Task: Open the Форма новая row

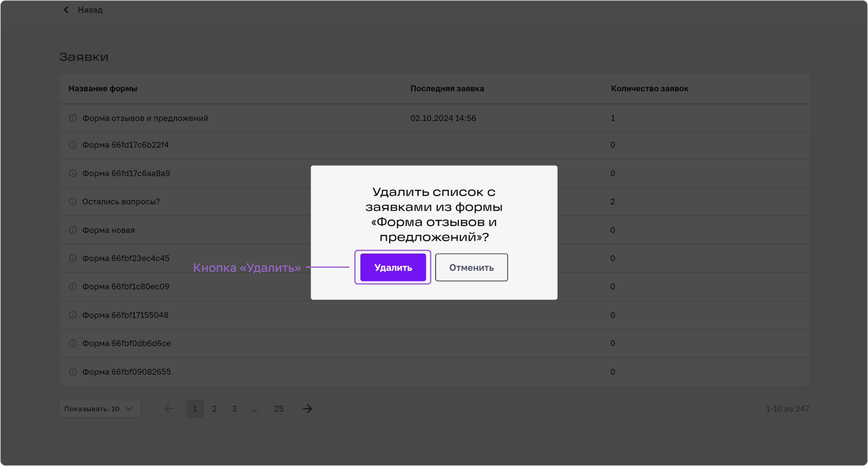Action: (x=434, y=230)
